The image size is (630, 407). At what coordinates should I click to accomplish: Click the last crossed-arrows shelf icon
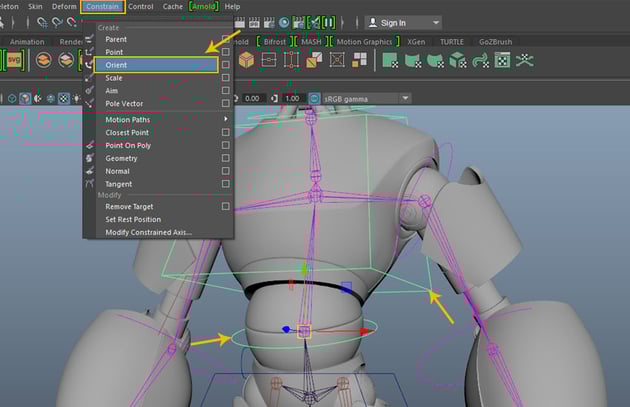pyautogui.click(x=526, y=60)
